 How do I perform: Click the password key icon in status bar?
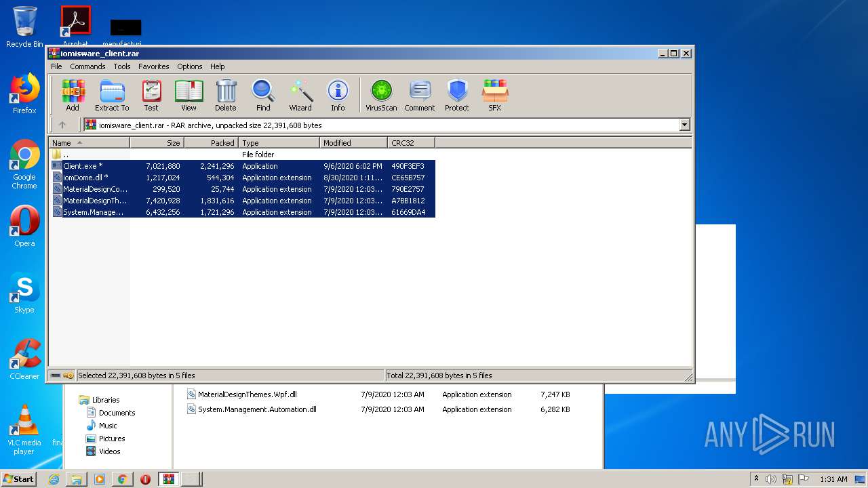tap(68, 375)
